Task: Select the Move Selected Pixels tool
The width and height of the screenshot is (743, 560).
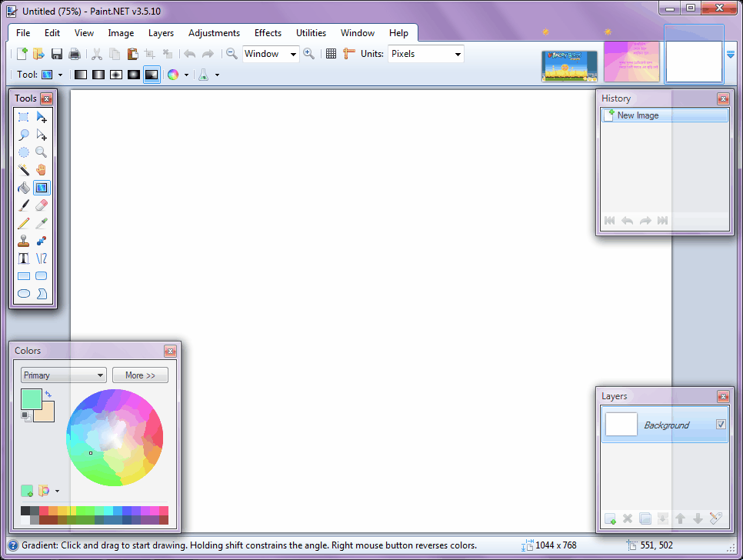Action: click(x=42, y=117)
